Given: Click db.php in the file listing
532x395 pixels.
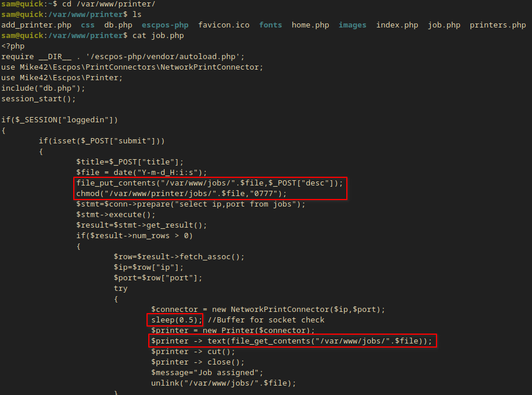Looking at the screenshot, I should (118, 25).
